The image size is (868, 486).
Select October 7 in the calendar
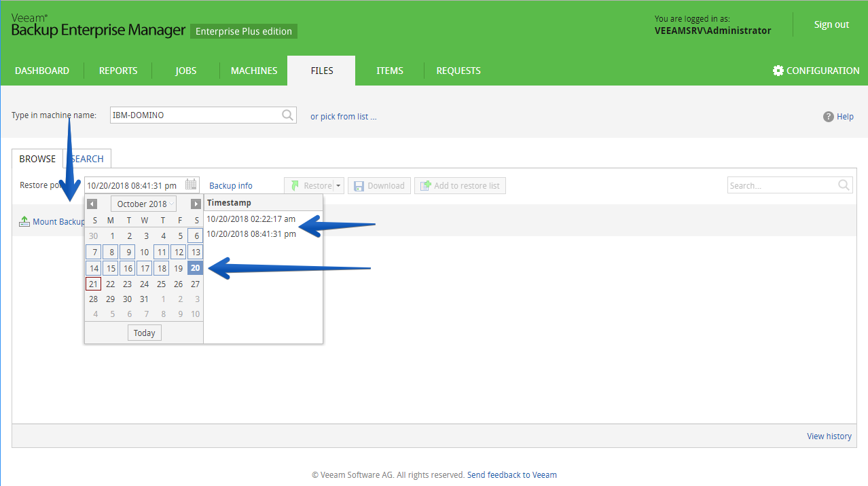tap(94, 252)
